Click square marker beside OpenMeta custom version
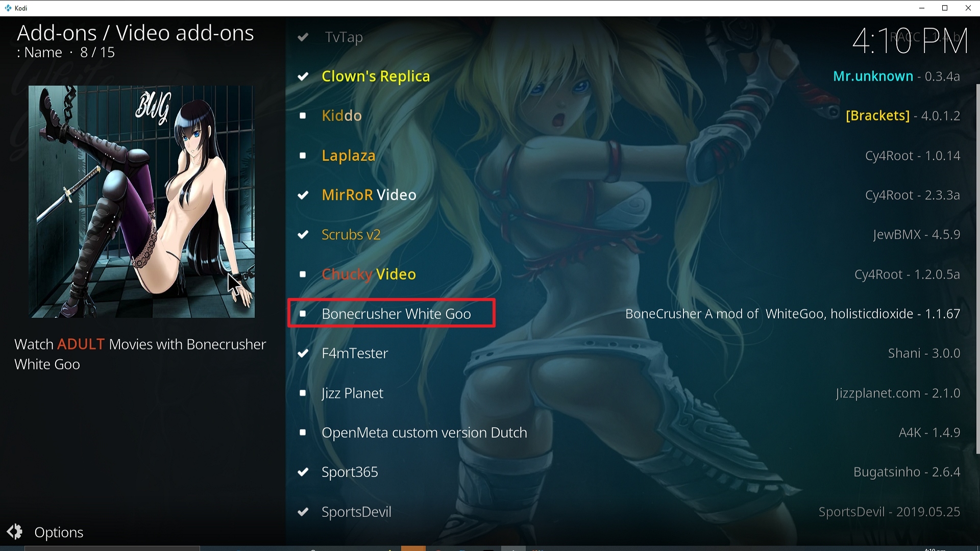 [x=303, y=433]
